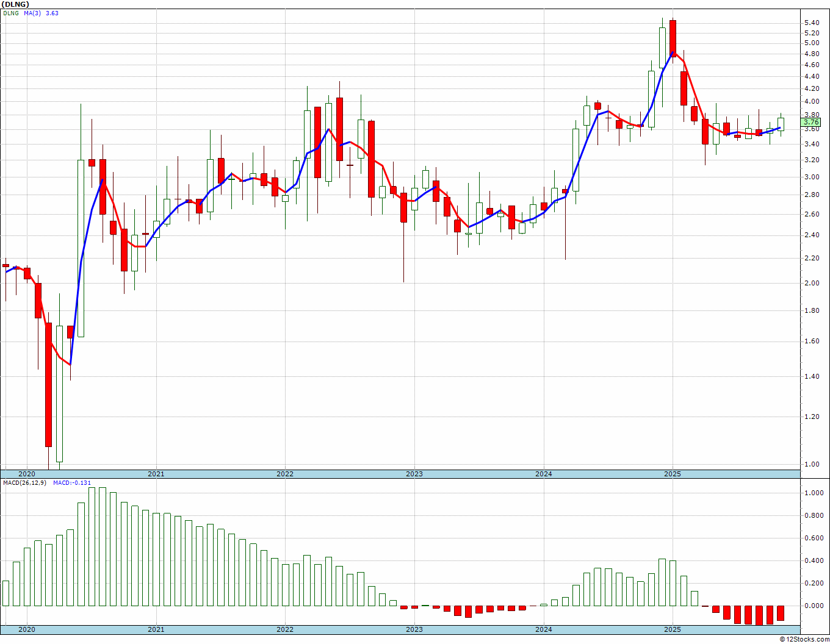The image size is (830, 644).
Task: Click the highlighted 3.76 current price tag
Action: click(812, 123)
